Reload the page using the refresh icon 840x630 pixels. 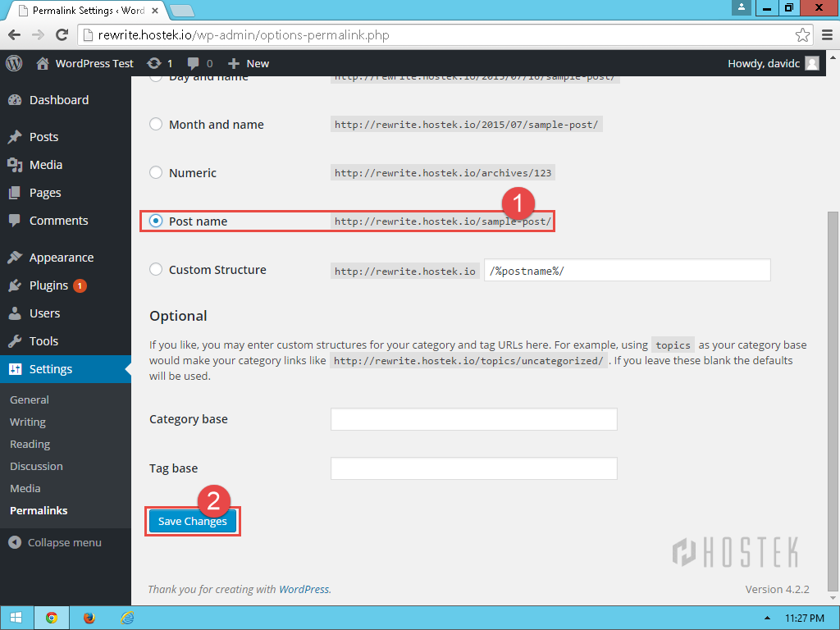tap(62, 35)
